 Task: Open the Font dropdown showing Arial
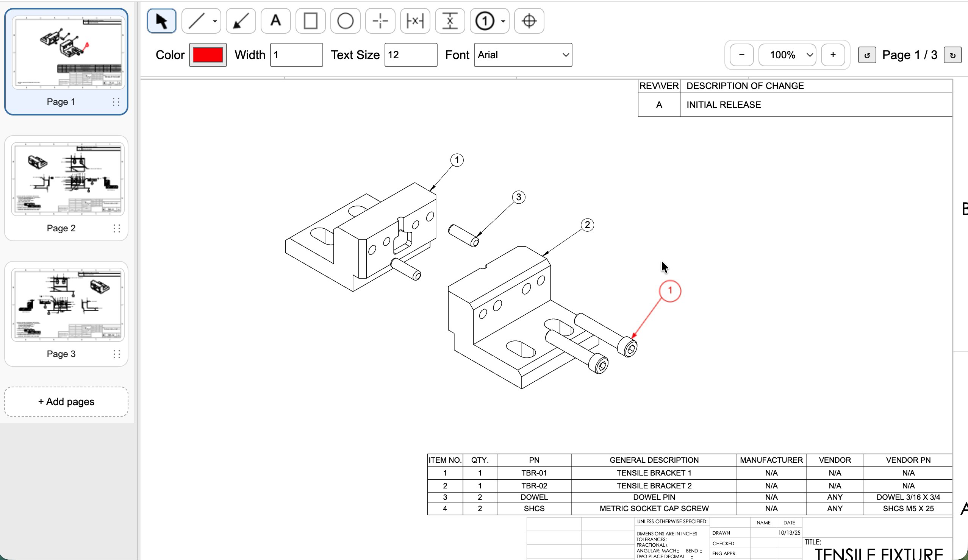[x=523, y=55]
